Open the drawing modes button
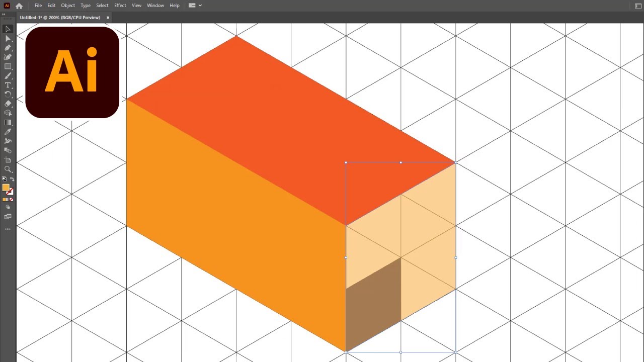The height and width of the screenshot is (362, 644). [x=8, y=207]
